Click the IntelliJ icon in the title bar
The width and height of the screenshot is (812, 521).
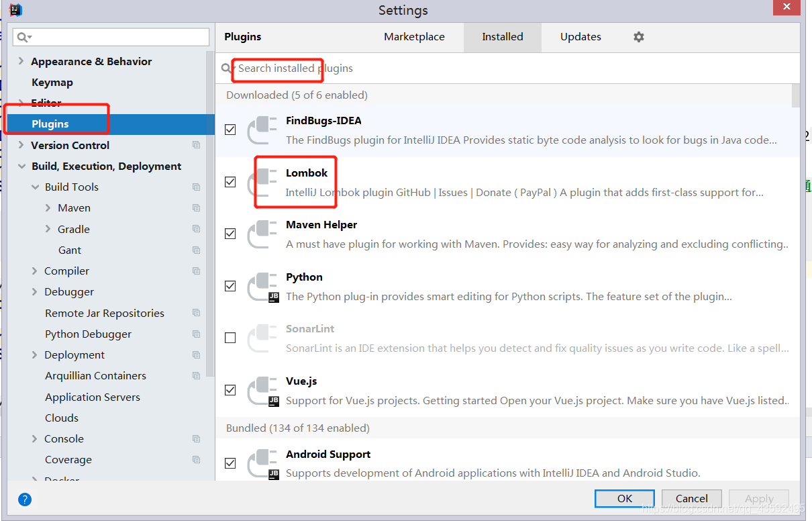15,9
